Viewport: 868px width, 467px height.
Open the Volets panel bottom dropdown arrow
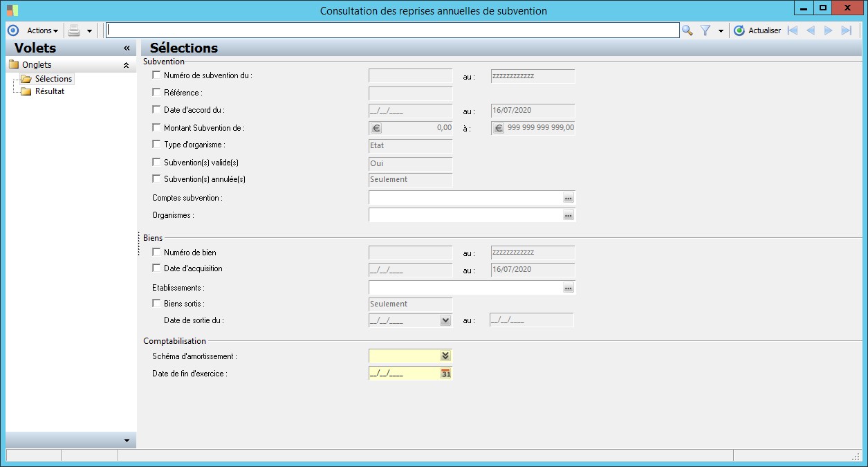(x=127, y=440)
